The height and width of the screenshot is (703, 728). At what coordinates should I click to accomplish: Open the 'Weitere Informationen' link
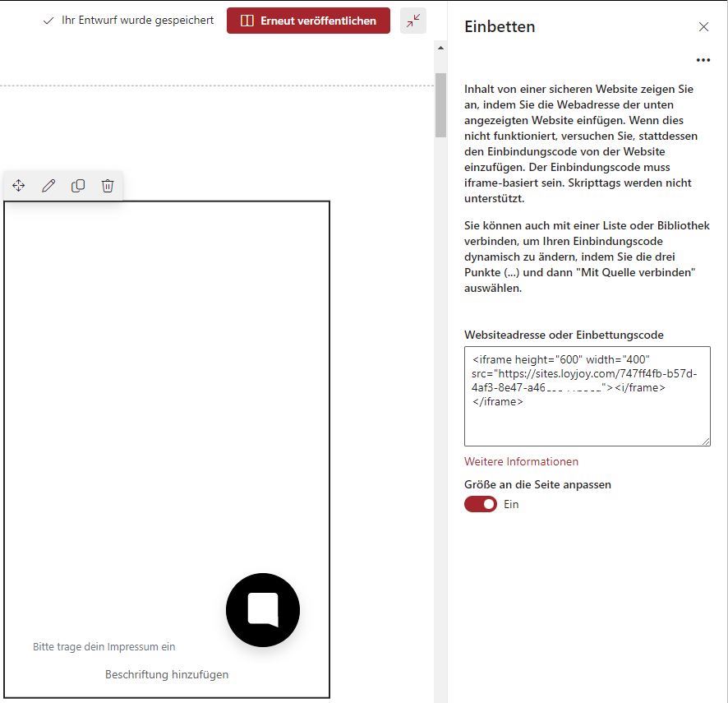tap(521, 461)
